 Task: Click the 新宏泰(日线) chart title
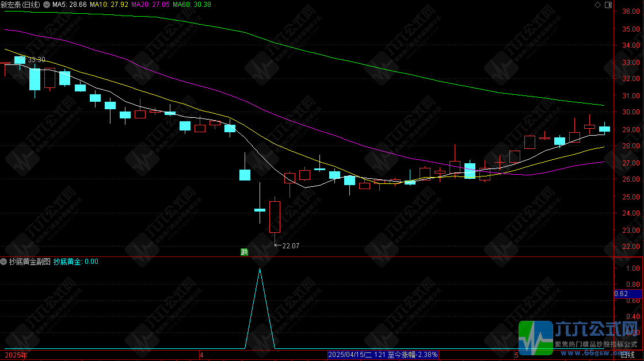point(21,5)
